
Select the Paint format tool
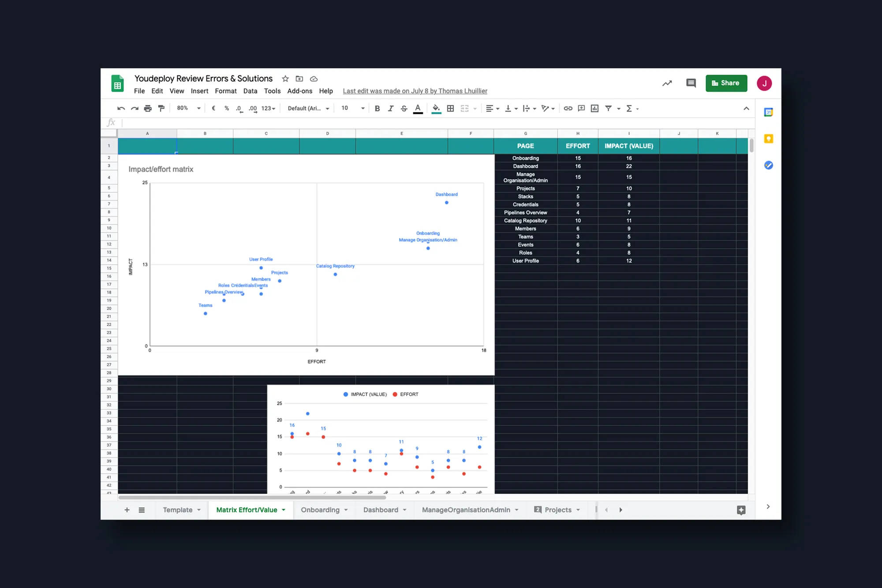click(161, 109)
